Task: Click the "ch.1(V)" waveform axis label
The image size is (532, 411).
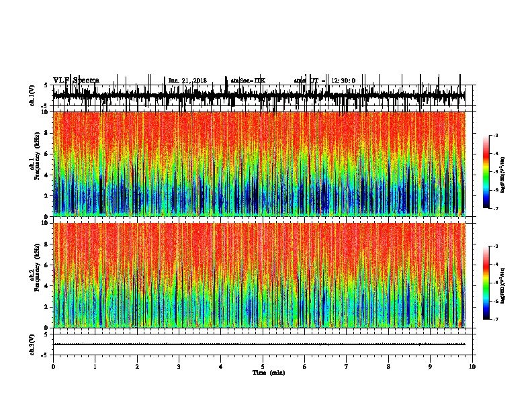Action: coord(32,95)
